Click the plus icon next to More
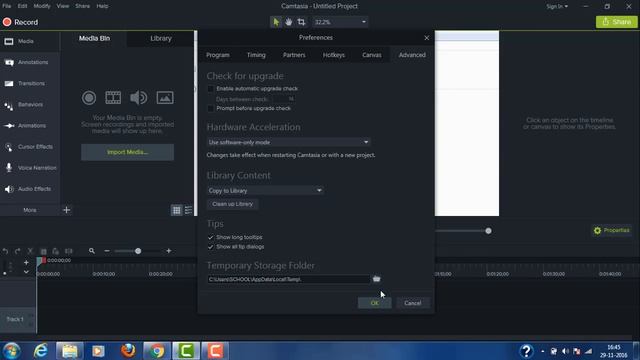This screenshot has height=360, width=640. click(67, 210)
